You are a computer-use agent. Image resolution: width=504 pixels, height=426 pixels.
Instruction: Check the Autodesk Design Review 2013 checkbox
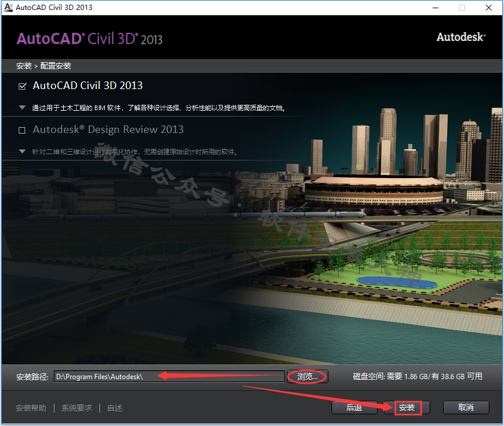[22, 130]
